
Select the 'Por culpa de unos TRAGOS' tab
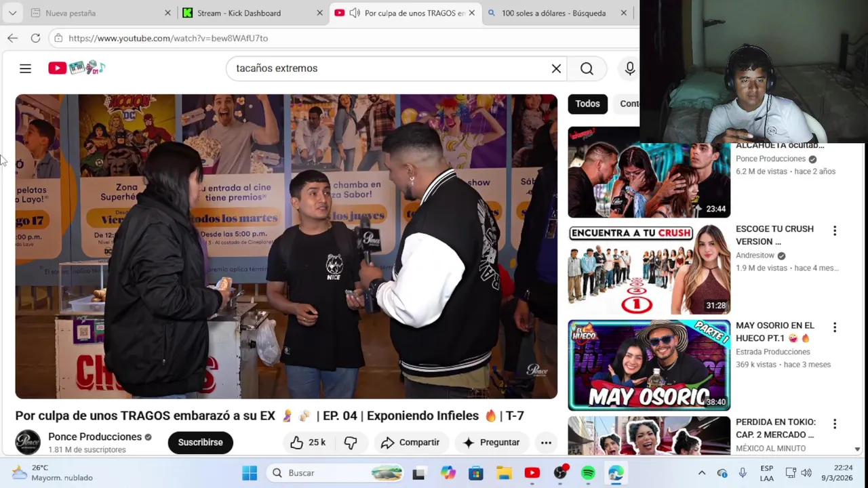[x=414, y=13]
